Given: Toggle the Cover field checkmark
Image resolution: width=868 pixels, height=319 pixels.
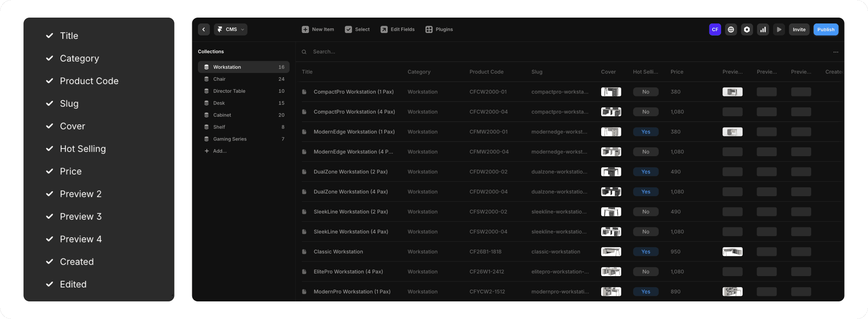Looking at the screenshot, I should point(49,126).
